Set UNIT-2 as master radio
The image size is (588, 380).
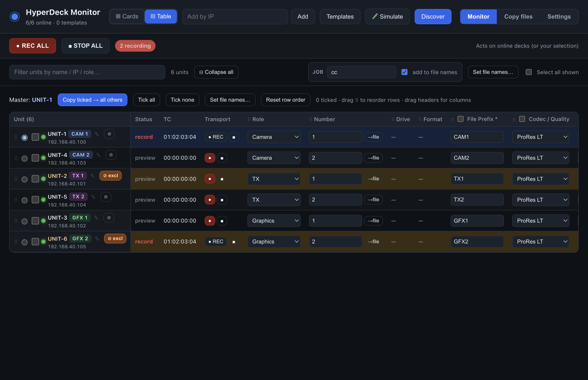(x=24, y=179)
